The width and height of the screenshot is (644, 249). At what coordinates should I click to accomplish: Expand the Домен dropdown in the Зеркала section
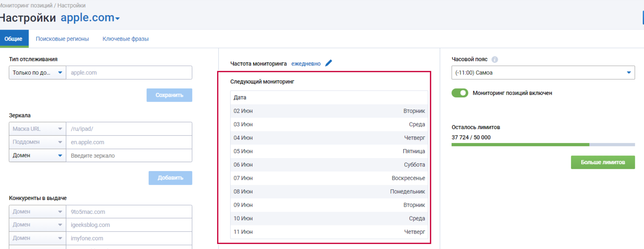[x=37, y=155]
